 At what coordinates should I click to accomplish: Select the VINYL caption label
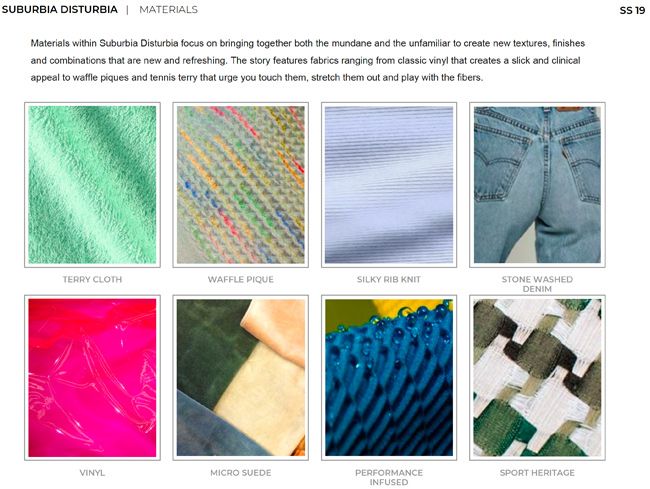pos(92,472)
